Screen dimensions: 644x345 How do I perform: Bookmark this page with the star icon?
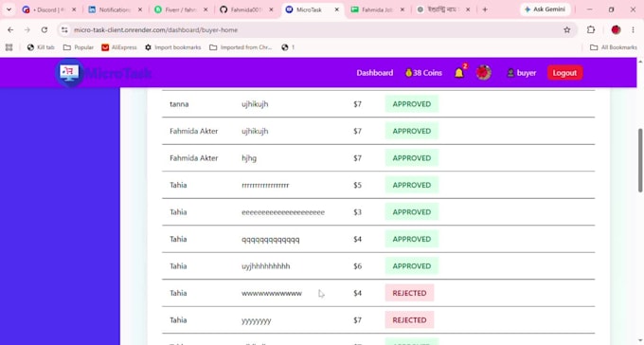(566, 30)
